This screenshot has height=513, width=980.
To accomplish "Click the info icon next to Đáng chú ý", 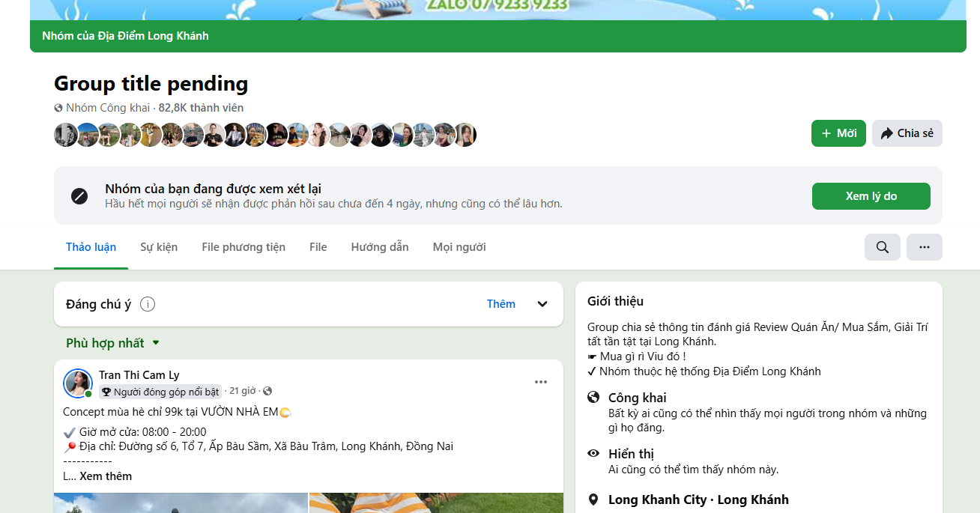I will coord(148,304).
